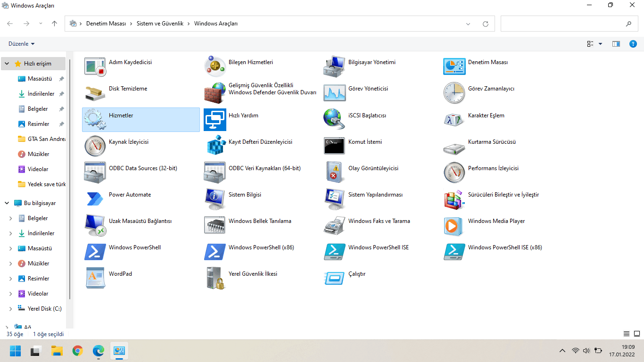Open GTA San Andreas folder in sidebar
644x362 pixels.
point(41,139)
